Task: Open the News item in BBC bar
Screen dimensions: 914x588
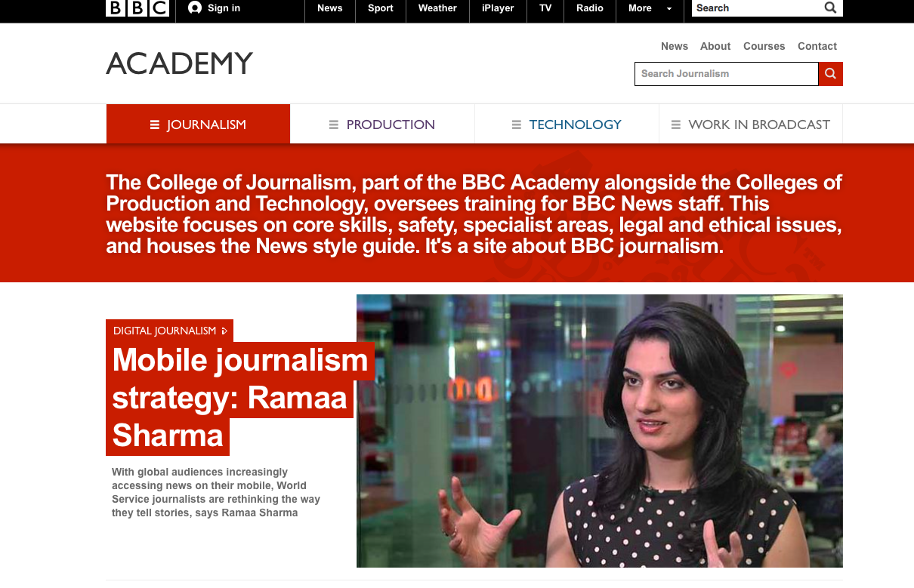Action: pyautogui.click(x=330, y=8)
